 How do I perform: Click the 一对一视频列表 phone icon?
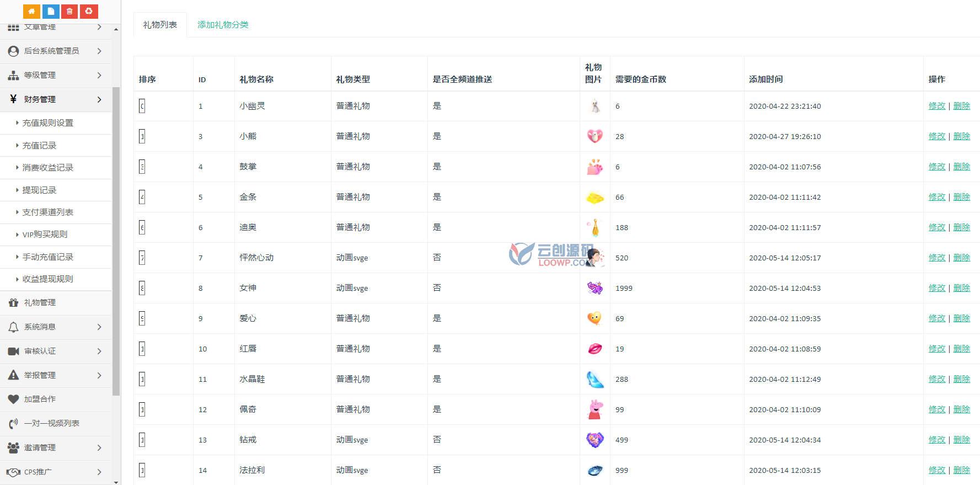pyautogui.click(x=13, y=423)
